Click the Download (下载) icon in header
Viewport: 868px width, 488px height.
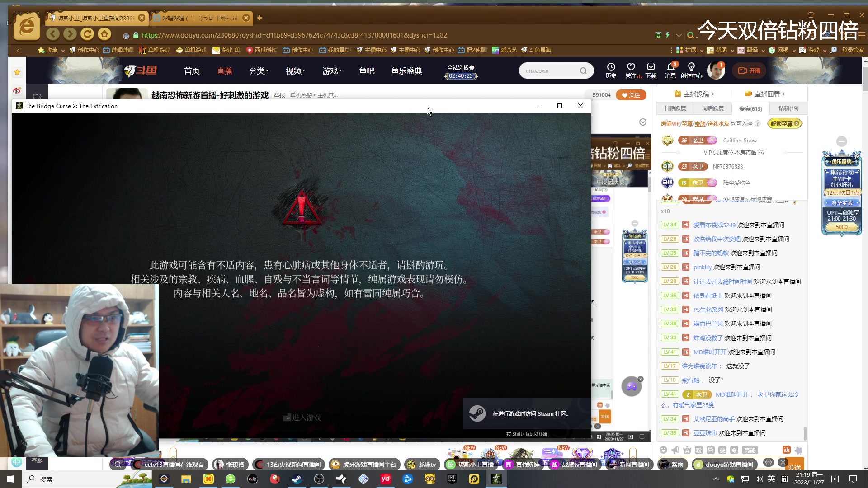(651, 67)
